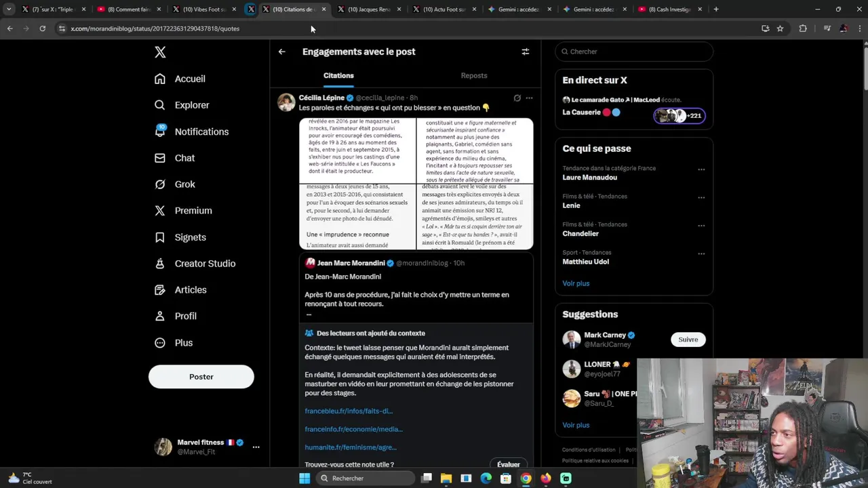Close the Citations browser tab

click(323, 9)
